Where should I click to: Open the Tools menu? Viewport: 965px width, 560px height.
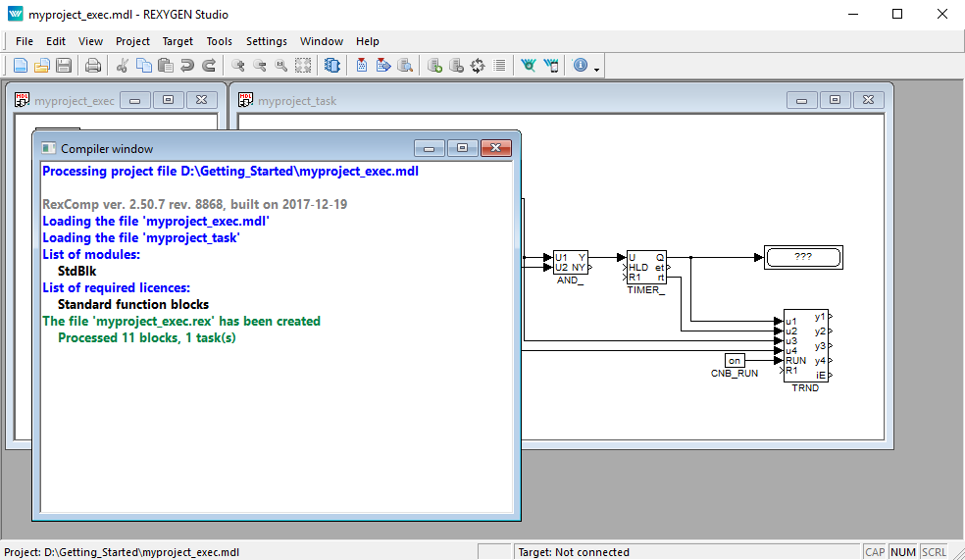(x=219, y=41)
